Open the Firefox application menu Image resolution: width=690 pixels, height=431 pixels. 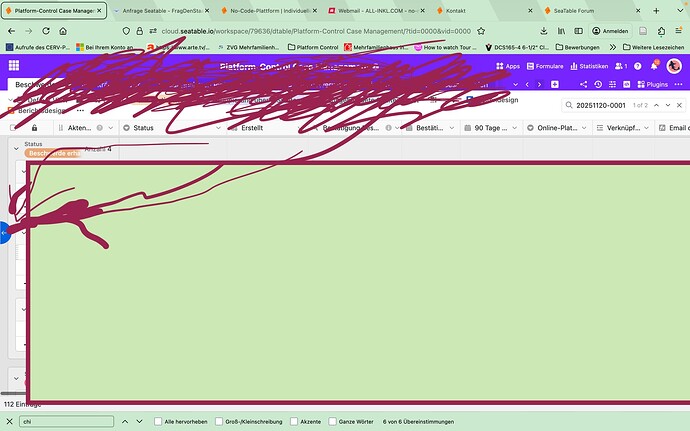click(679, 31)
